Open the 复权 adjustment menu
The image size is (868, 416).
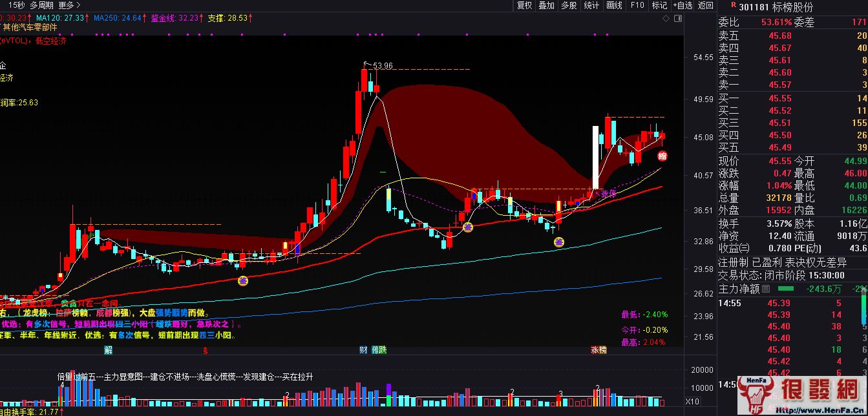pyautogui.click(x=525, y=5)
